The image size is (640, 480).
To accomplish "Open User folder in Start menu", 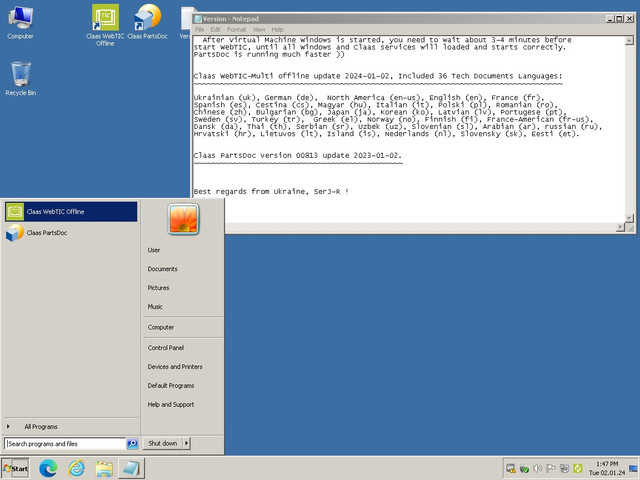I will (x=154, y=250).
